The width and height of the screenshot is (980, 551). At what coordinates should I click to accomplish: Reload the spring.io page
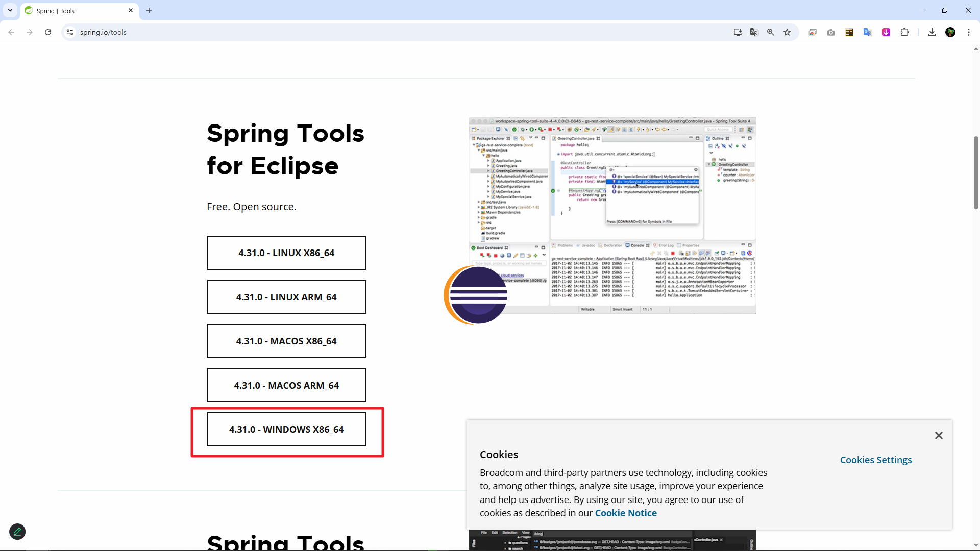coord(48,32)
